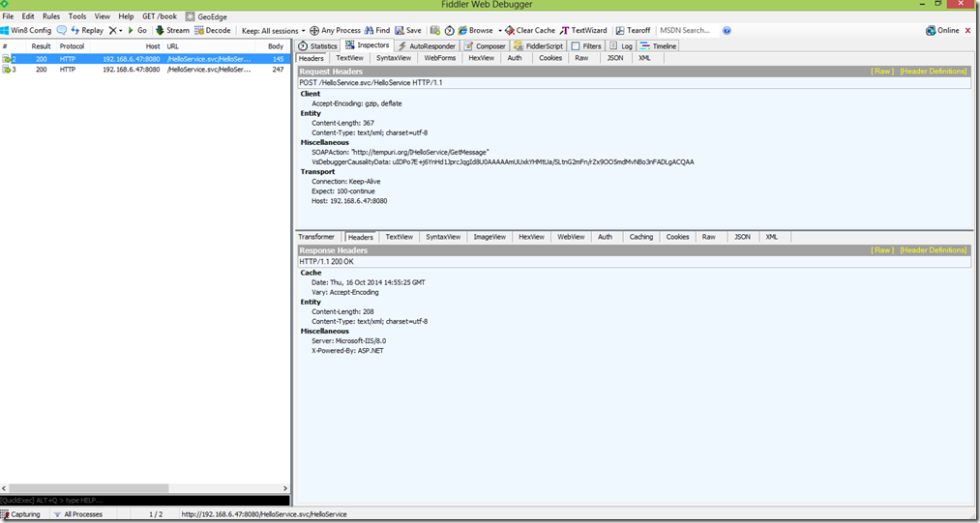Click the blue help icon near MSDN search
Image resolution: width=980 pixels, height=523 pixels.
[727, 30]
